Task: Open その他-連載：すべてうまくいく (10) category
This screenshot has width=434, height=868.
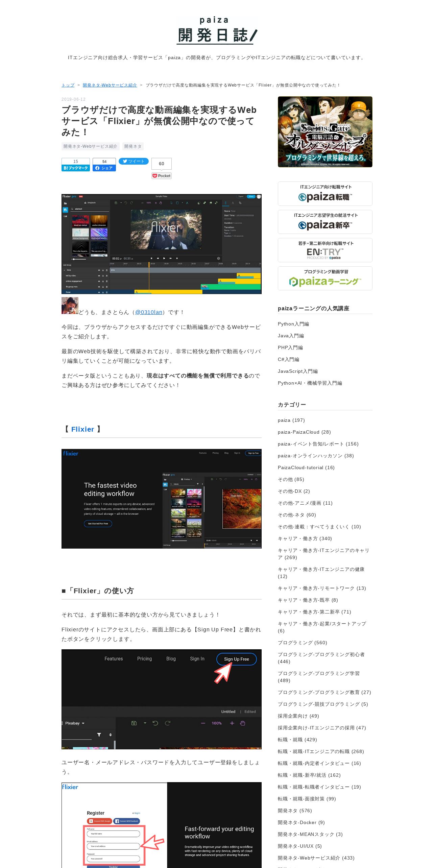Action: tap(319, 527)
